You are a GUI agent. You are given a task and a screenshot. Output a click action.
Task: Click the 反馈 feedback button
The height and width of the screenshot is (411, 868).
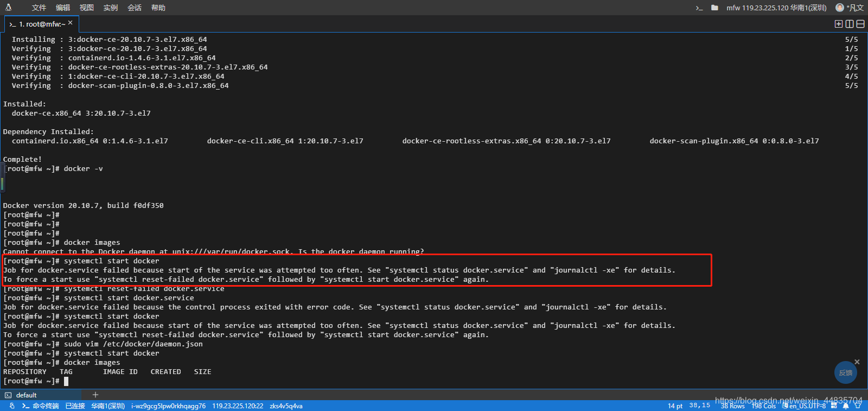point(846,373)
